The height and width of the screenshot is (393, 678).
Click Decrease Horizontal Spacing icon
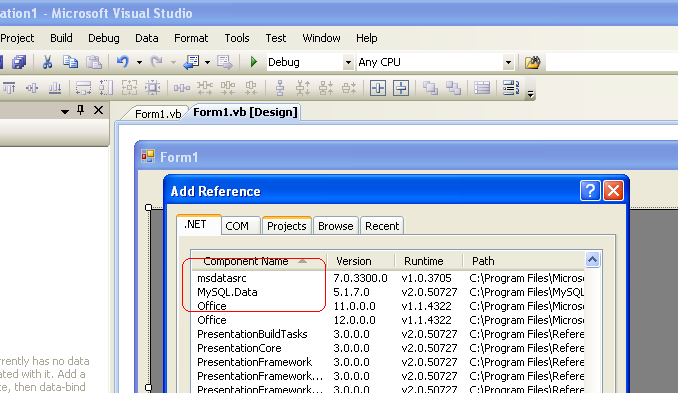click(228, 88)
